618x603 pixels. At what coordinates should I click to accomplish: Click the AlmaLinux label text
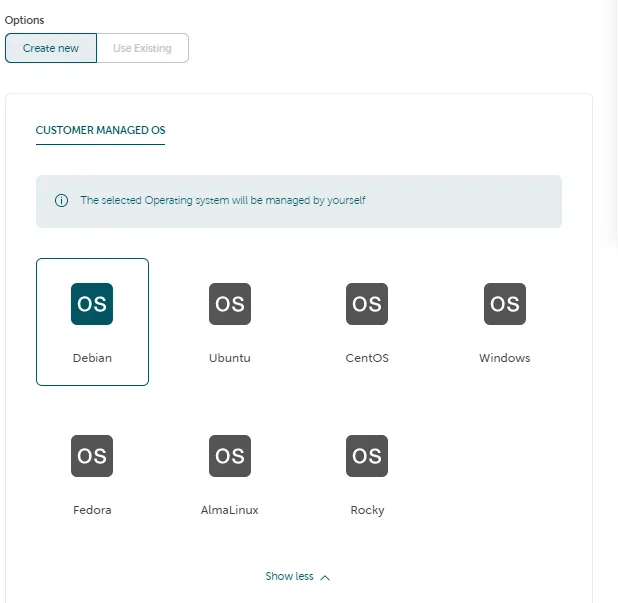pyautogui.click(x=230, y=510)
